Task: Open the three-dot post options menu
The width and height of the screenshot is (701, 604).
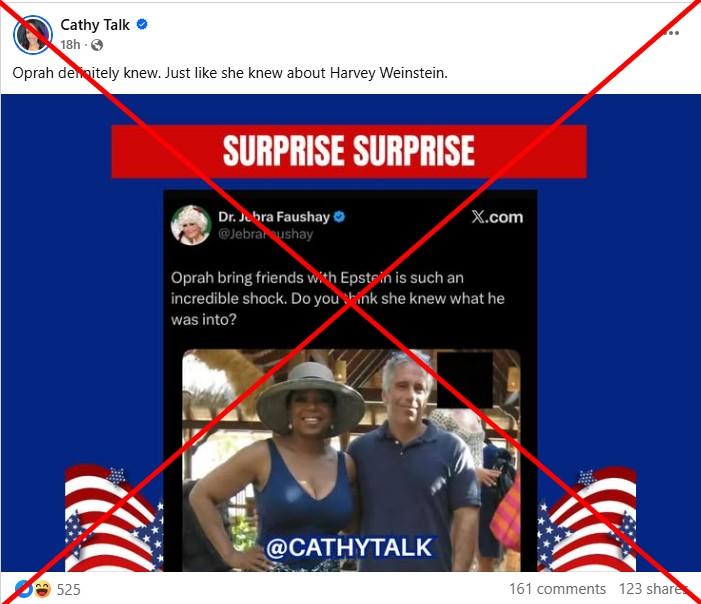Action: tap(671, 33)
